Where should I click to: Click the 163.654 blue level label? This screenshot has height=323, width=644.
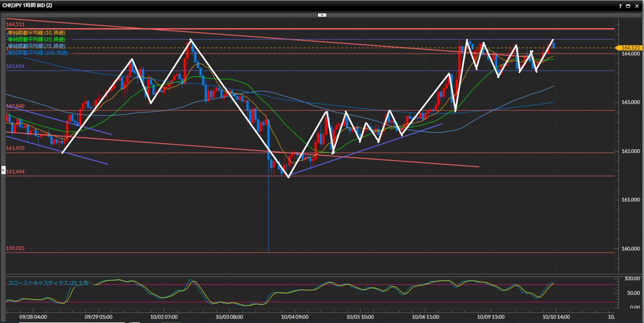coord(15,66)
